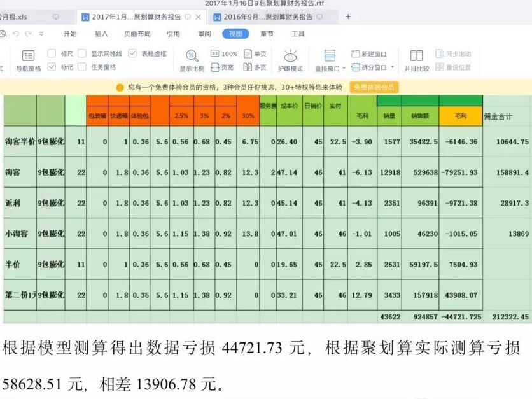Viewport: 532px width, 399px height.
Task: Expand the split window (拆分窗口) dropdown
Action: [392, 67]
